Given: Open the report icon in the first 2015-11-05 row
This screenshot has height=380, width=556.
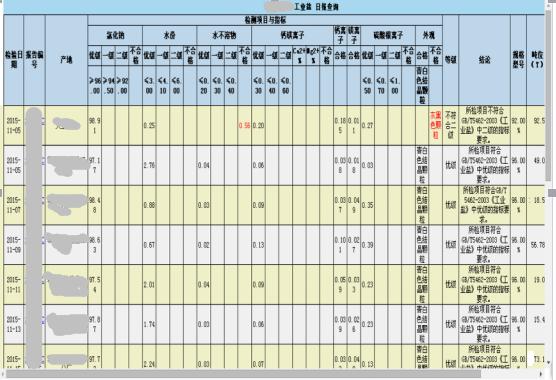Looking at the screenshot, I should (43, 122).
